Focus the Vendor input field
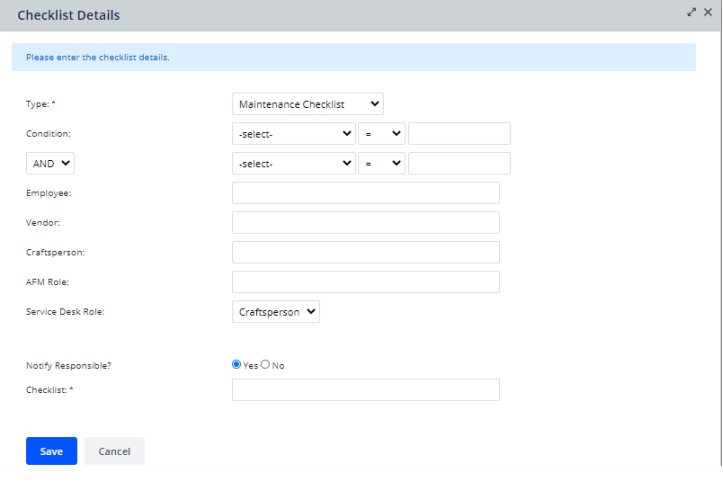723x482 pixels. pos(365,223)
